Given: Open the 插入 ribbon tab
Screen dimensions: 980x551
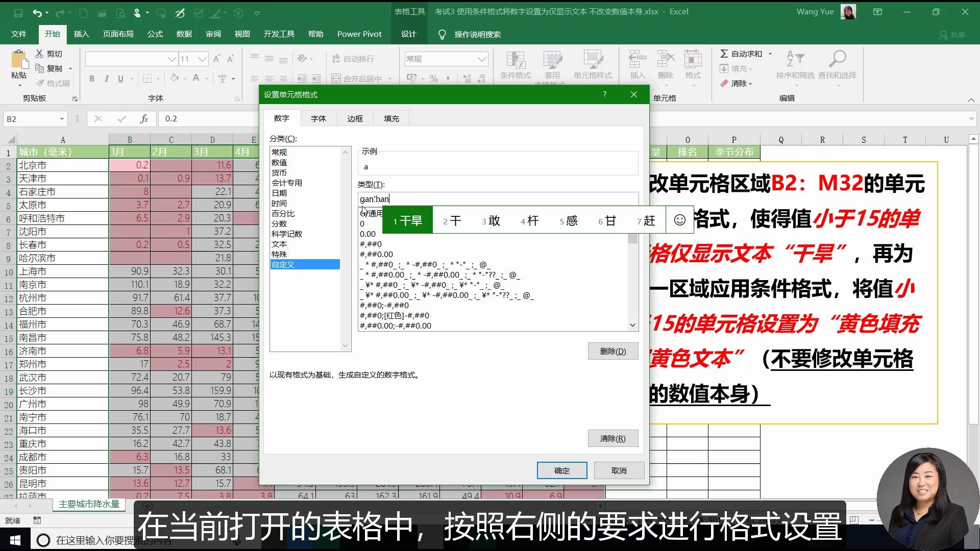Looking at the screenshot, I should coord(81,34).
